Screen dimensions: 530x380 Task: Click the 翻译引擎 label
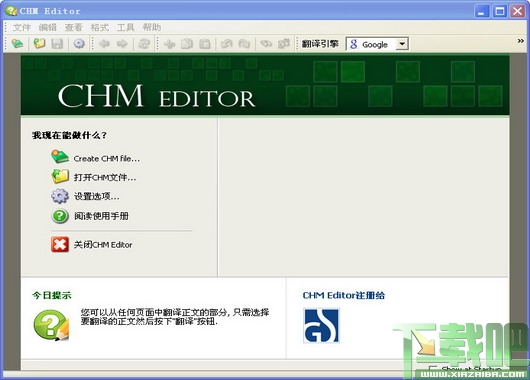tap(320, 44)
